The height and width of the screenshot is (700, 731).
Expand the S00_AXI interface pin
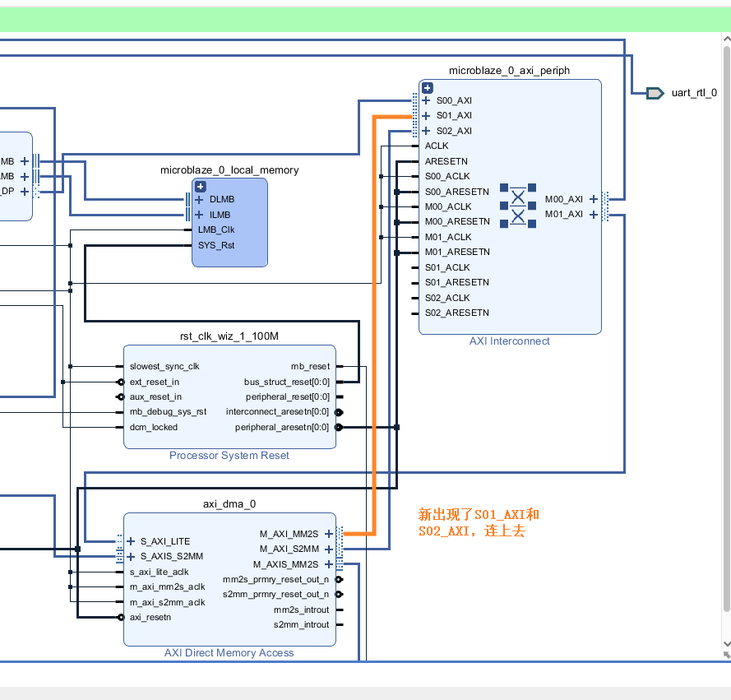tap(427, 100)
